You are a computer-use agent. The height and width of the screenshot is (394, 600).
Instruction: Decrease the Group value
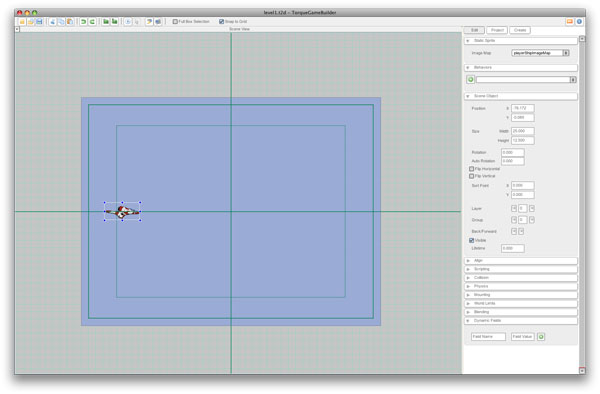click(514, 220)
